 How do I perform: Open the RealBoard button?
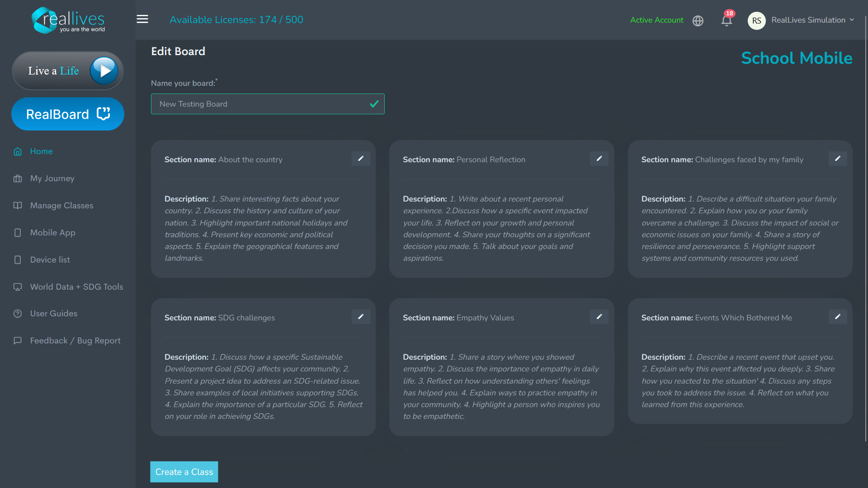point(68,114)
